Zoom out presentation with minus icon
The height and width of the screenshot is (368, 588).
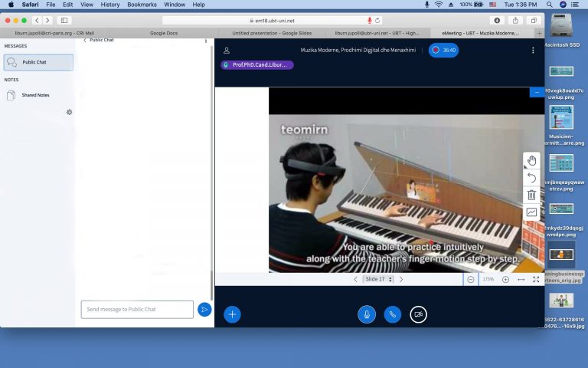(x=471, y=279)
